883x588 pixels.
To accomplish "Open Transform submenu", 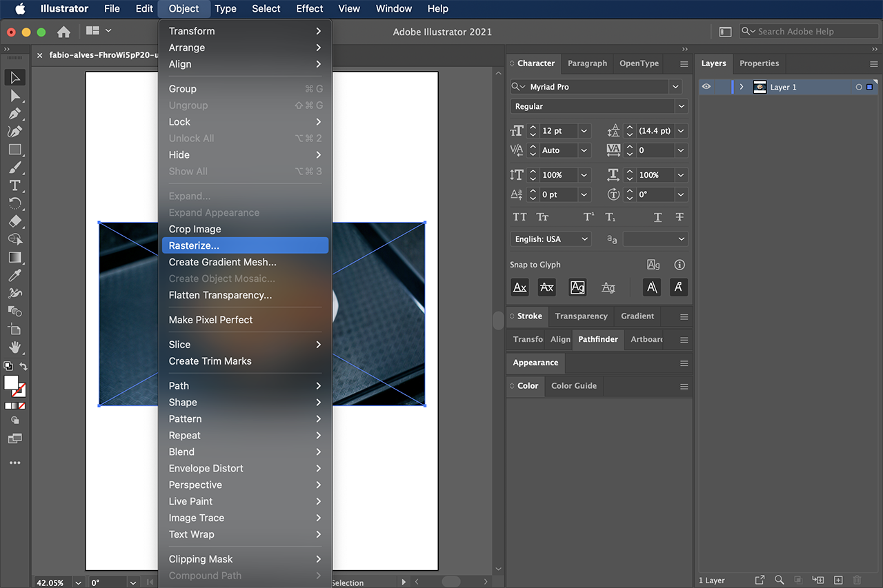I will pyautogui.click(x=245, y=31).
